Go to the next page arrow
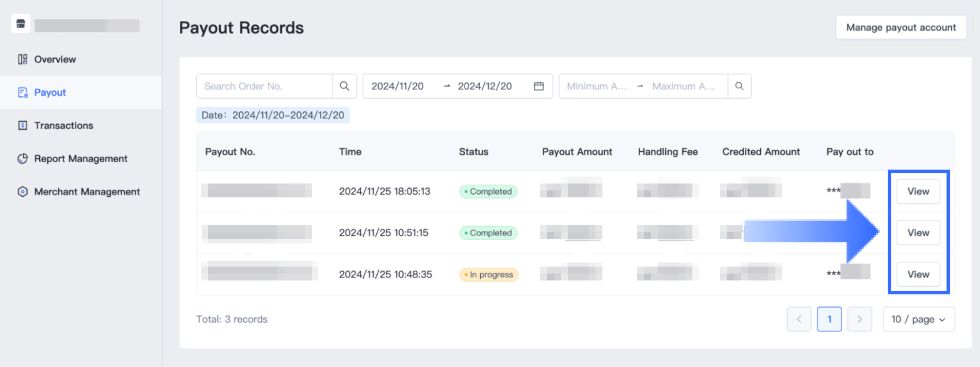 [x=859, y=319]
